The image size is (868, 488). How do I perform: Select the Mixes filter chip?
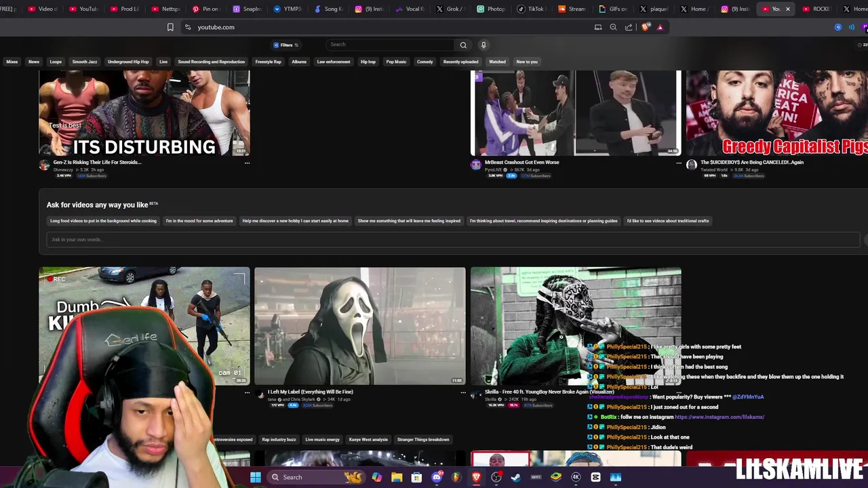pyautogui.click(x=12, y=62)
